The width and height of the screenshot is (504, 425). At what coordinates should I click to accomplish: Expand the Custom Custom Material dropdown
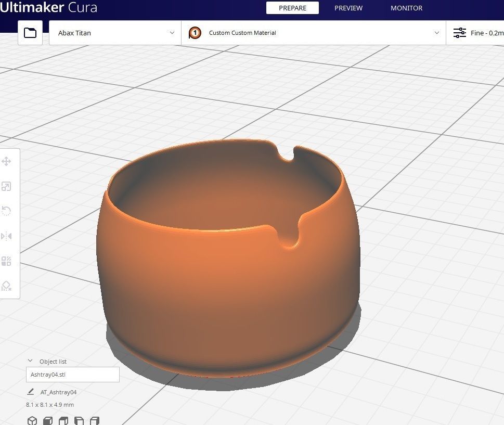(x=314, y=33)
